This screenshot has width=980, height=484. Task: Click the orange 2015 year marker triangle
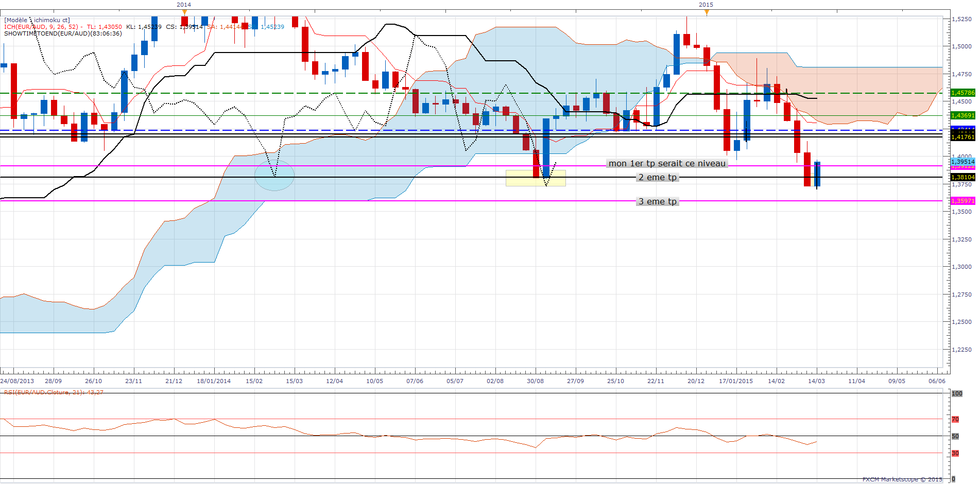coord(707,12)
